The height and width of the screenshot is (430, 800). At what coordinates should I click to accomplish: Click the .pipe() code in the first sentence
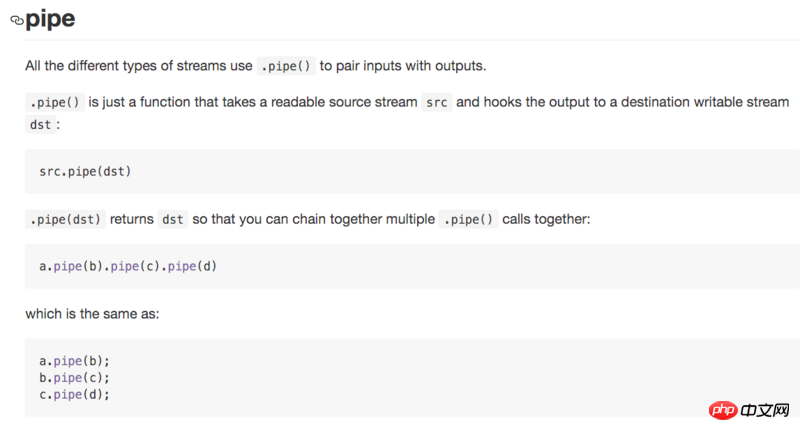coord(286,66)
